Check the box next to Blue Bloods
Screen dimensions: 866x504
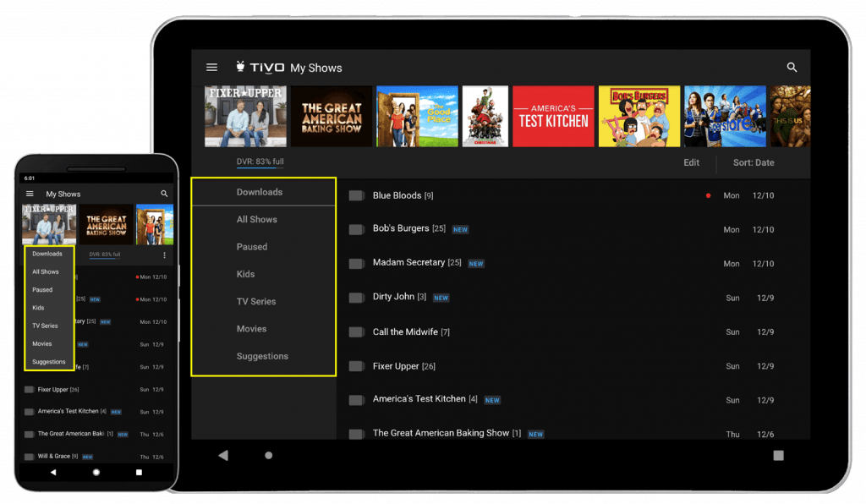356,194
